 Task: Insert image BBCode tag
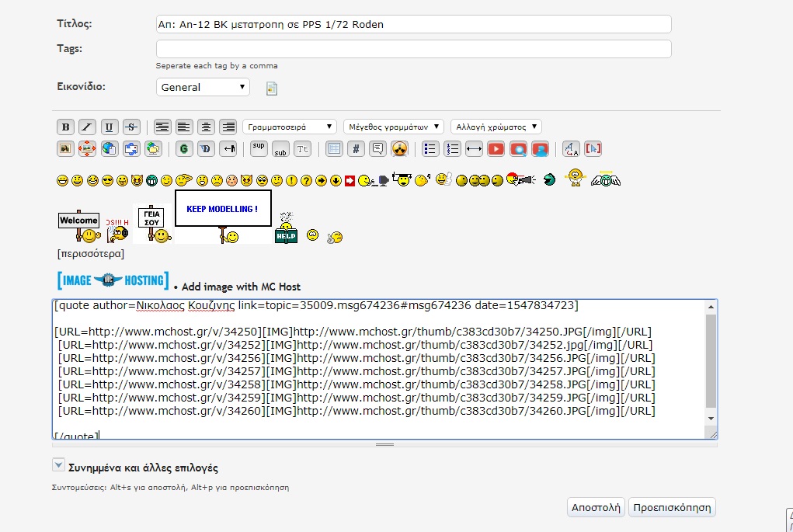[x=65, y=148]
